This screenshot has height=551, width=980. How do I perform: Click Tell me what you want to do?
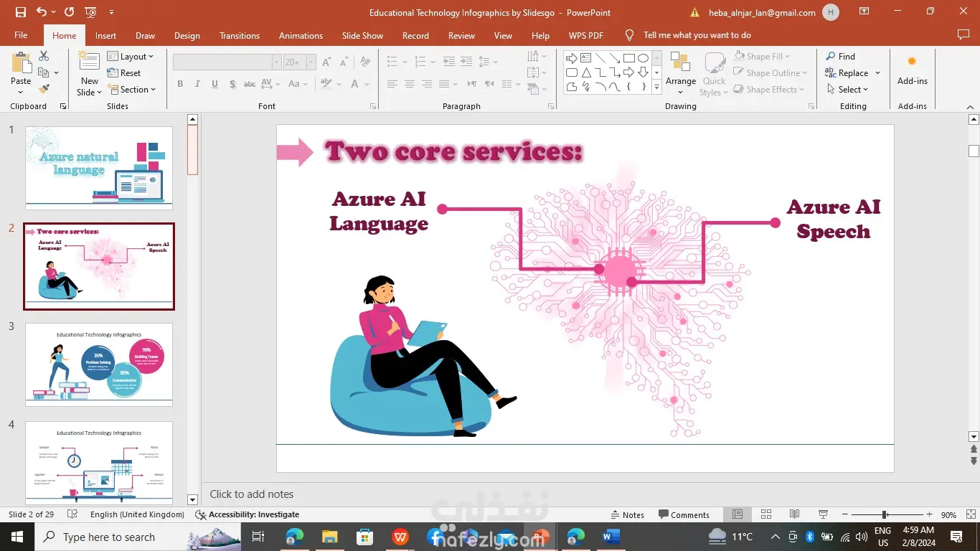[697, 35]
